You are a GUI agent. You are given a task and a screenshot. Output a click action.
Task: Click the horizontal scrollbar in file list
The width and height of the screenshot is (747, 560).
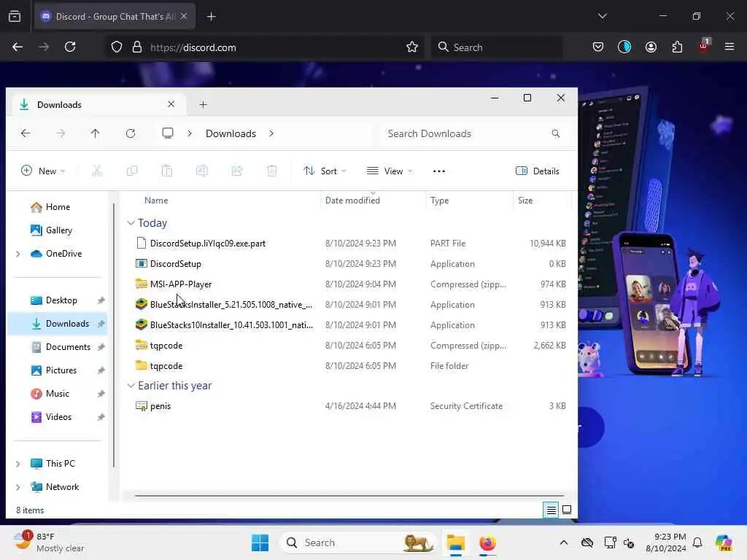349,496
